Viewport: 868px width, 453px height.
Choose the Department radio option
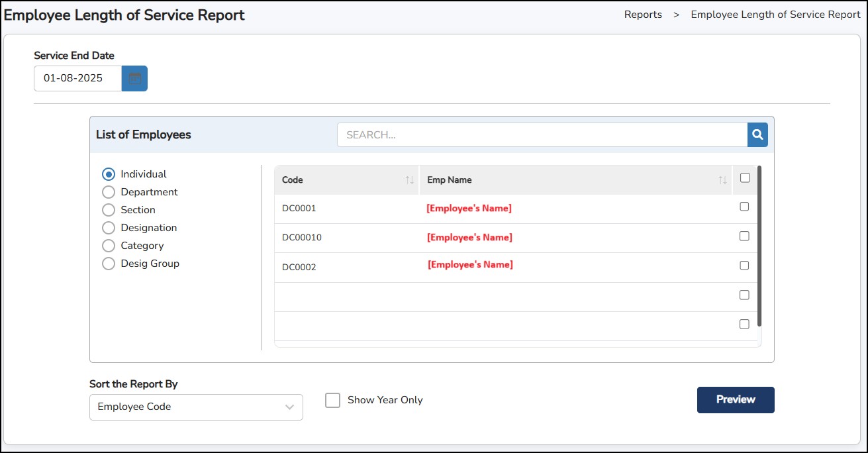pyautogui.click(x=109, y=192)
